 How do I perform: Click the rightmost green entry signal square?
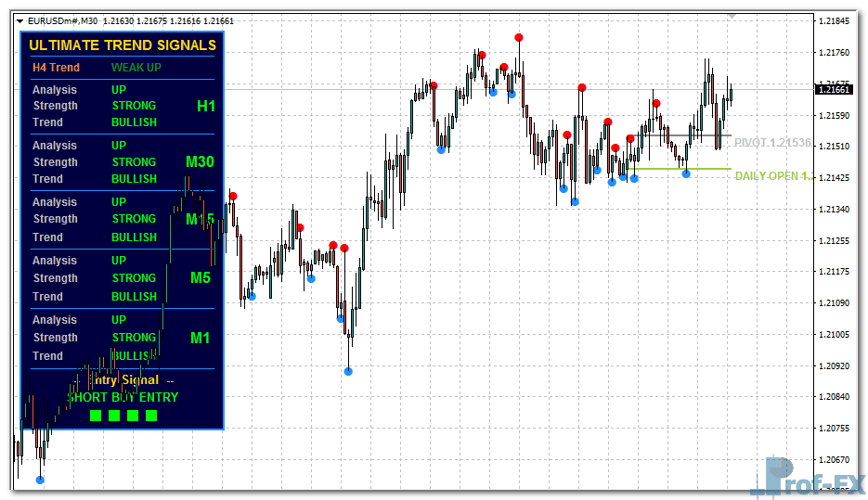click(x=151, y=416)
